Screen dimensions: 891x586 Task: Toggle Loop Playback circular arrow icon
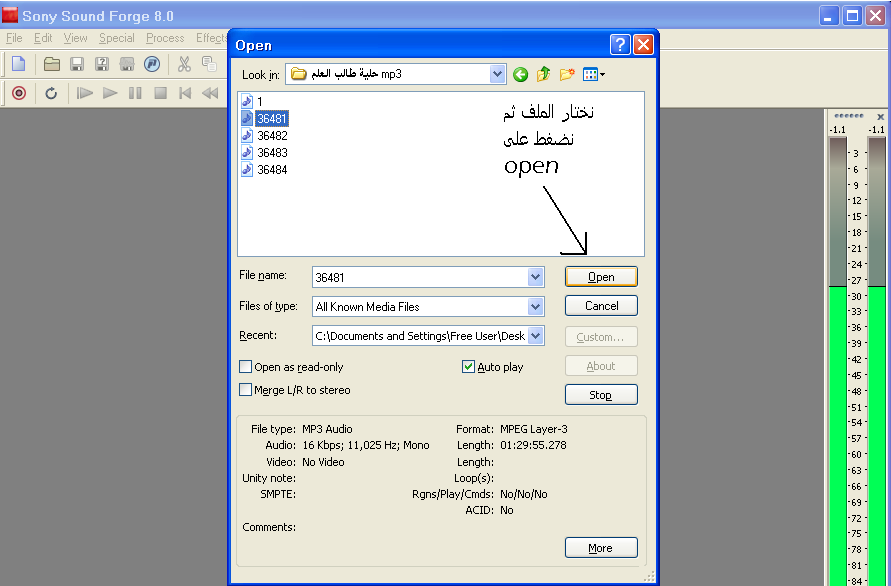click(x=51, y=93)
